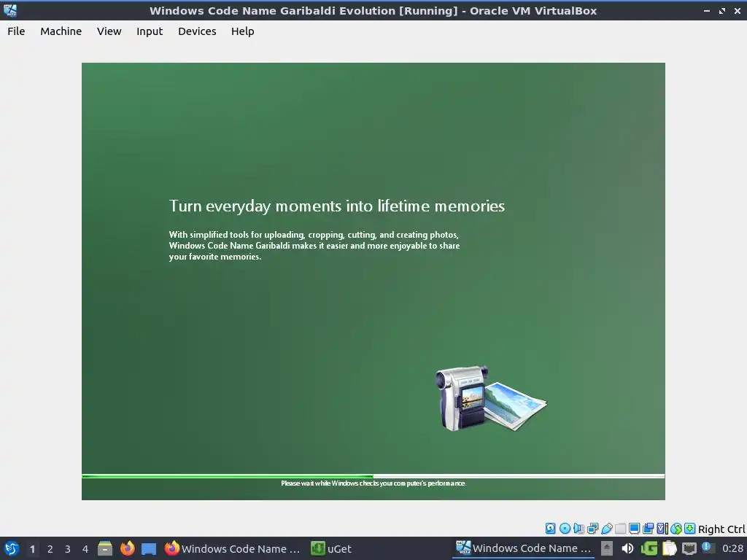The height and width of the screenshot is (560, 747).
Task: Switch to virtual desktop 2
Action: (50, 549)
